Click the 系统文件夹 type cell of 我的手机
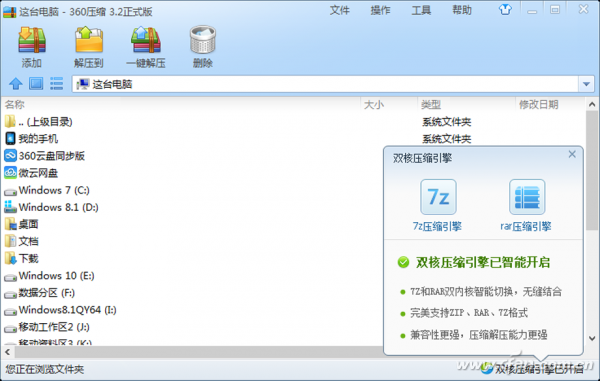This screenshot has width=600, height=381. (447, 139)
